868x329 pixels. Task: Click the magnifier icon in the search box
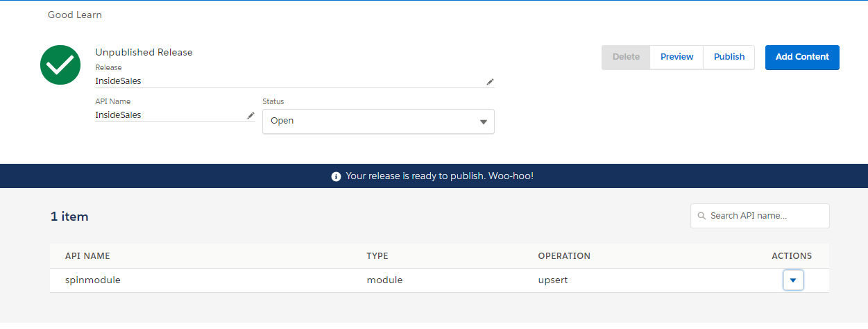pos(701,216)
